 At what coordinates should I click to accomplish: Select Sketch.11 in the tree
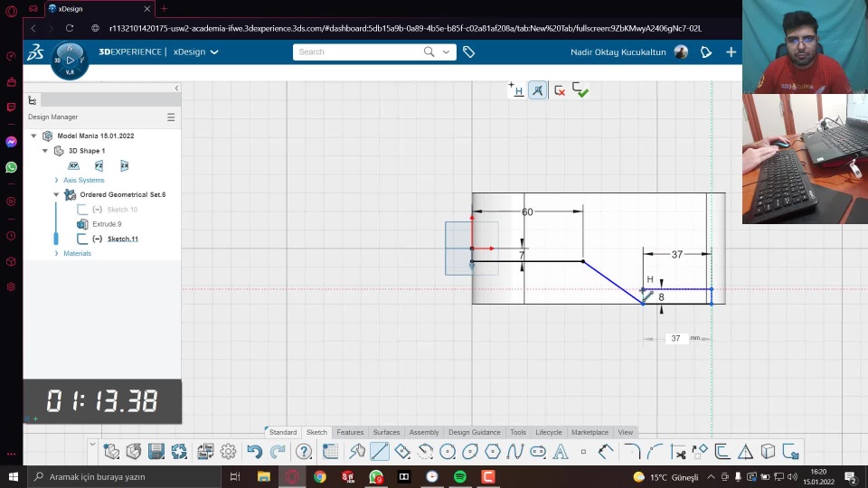point(123,239)
